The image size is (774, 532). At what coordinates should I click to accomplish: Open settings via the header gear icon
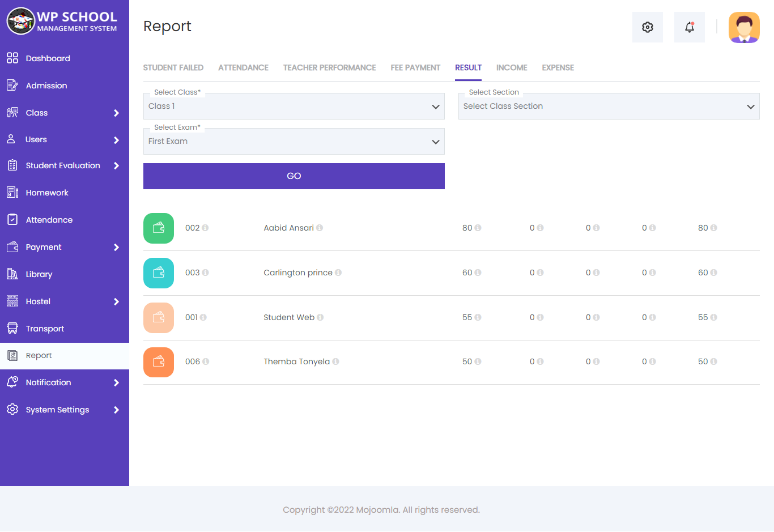pyautogui.click(x=648, y=27)
